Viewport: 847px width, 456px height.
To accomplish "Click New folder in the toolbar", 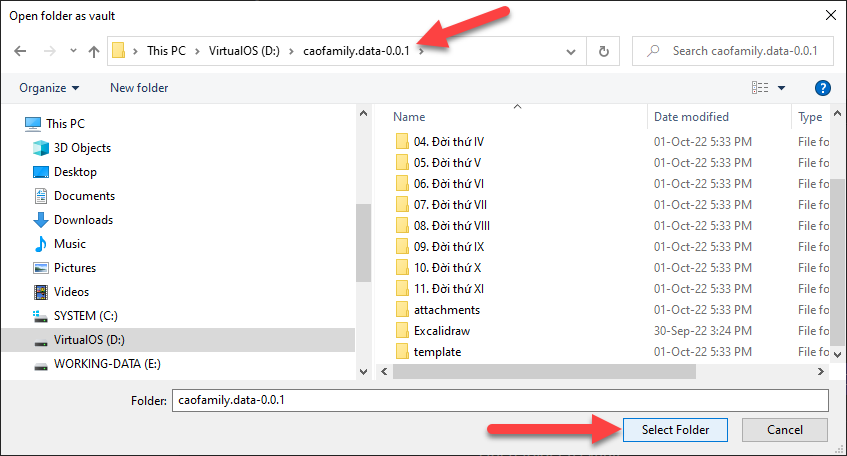I will 139,88.
